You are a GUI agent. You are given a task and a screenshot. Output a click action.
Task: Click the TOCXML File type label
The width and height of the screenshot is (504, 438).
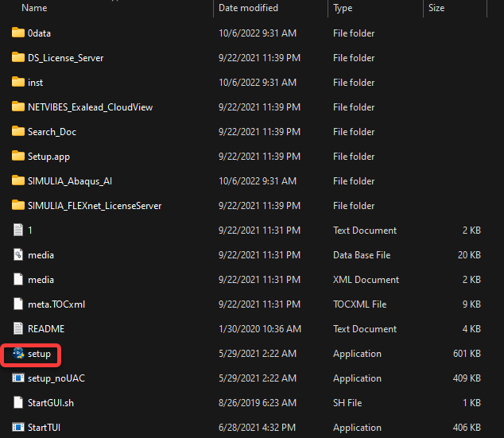[x=360, y=304]
